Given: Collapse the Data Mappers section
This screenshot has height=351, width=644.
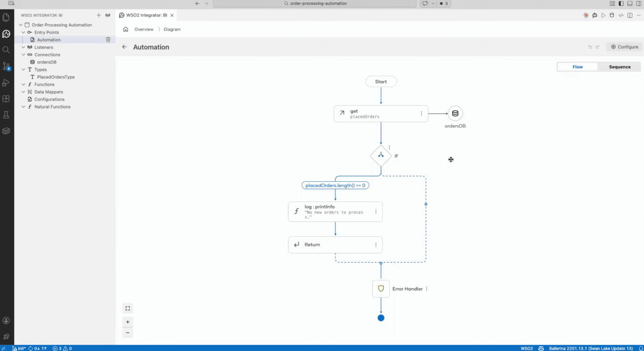Looking at the screenshot, I should 24,92.
